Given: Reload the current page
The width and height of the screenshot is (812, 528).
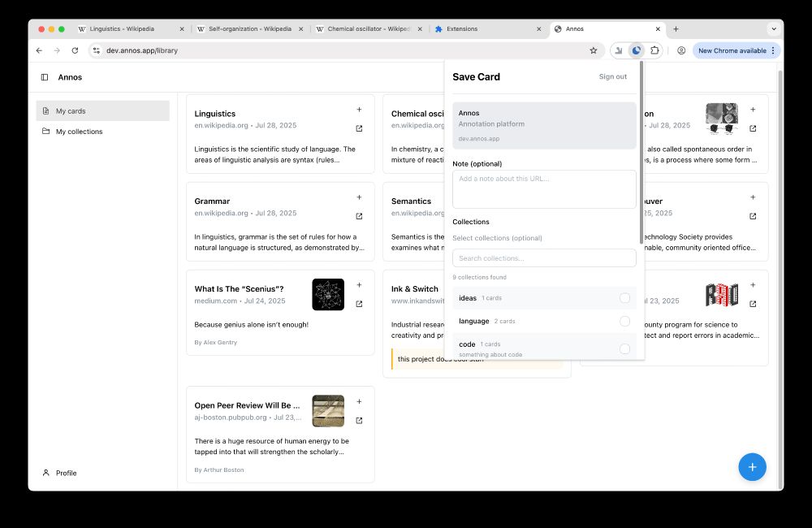Looking at the screenshot, I should [x=75, y=50].
